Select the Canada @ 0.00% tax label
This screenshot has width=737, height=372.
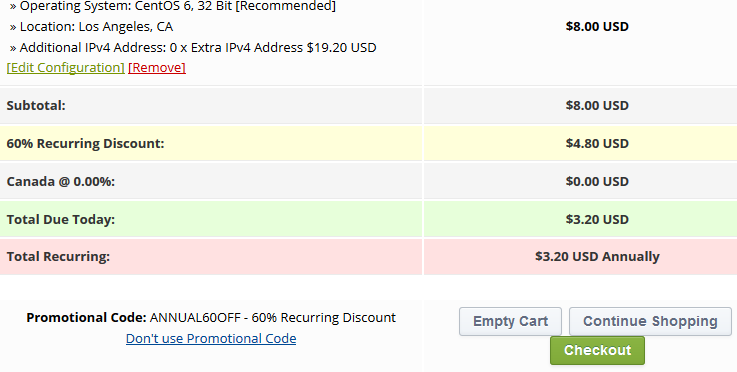point(61,182)
